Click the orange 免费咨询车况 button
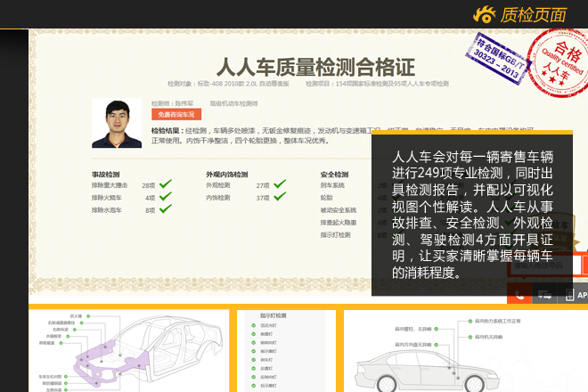Viewport: 588px width, 392px height. [x=176, y=114]
